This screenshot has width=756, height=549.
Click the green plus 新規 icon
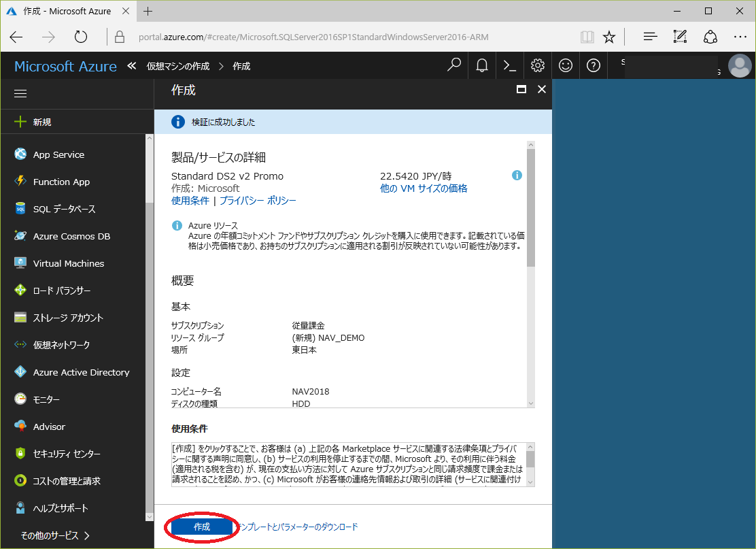(x=20, y=122)
